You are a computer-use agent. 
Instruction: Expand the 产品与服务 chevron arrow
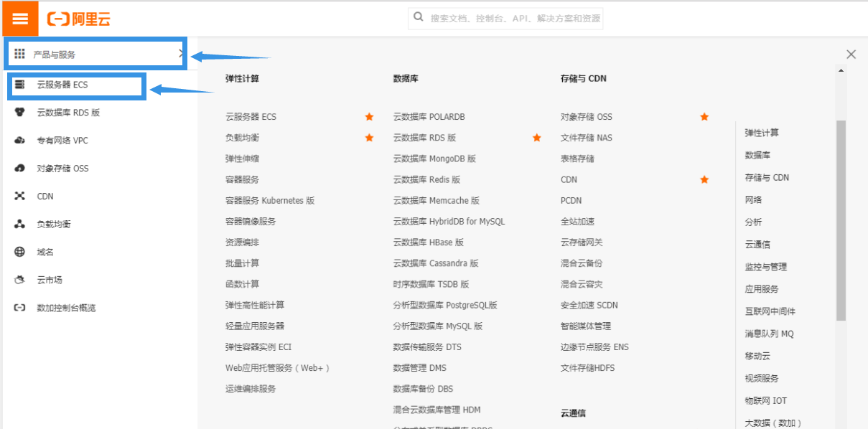coord(181,54)
